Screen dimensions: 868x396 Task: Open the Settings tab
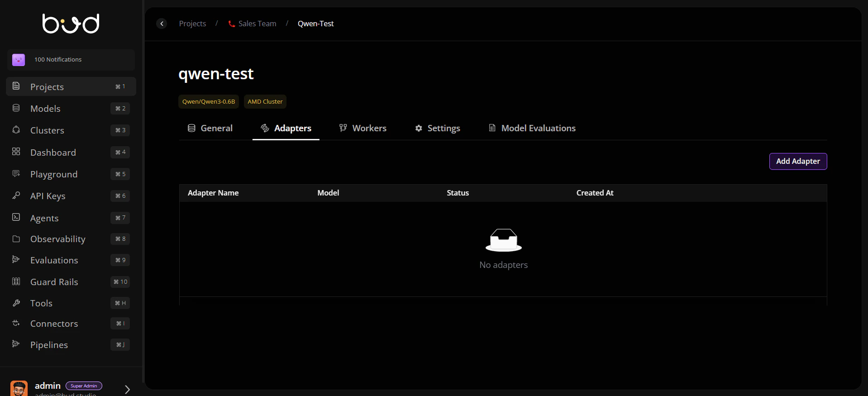tap(438, 128)
